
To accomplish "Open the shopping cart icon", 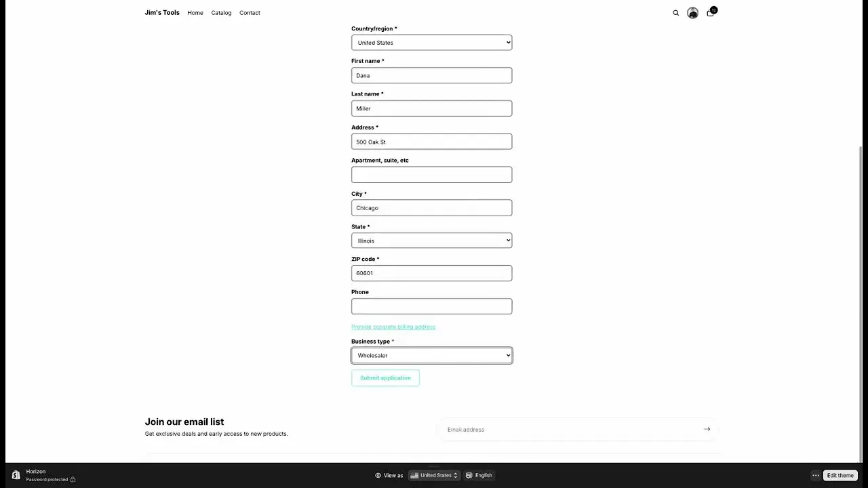I will coord(711,12).
